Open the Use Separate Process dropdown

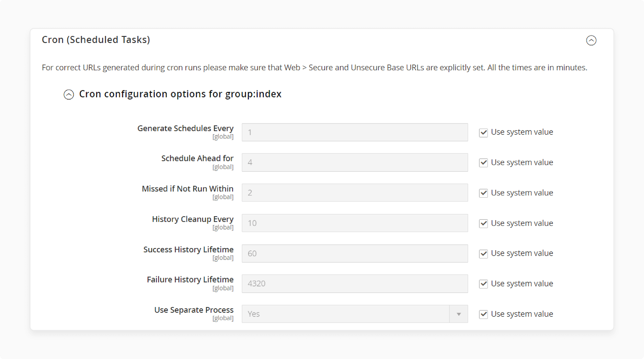click(355, 314)
